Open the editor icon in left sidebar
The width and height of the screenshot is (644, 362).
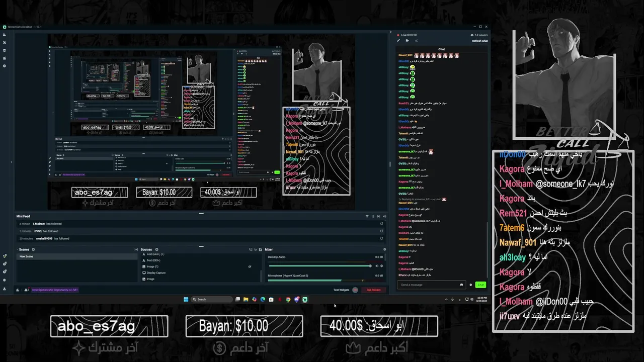coord(5,35)
